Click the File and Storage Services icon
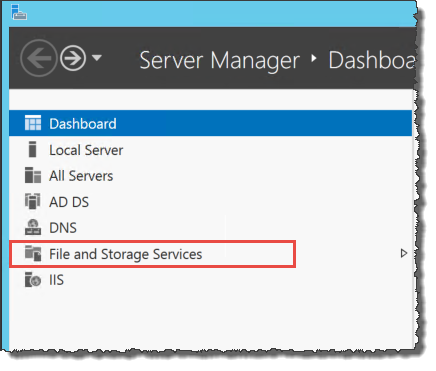 point(33,253)
